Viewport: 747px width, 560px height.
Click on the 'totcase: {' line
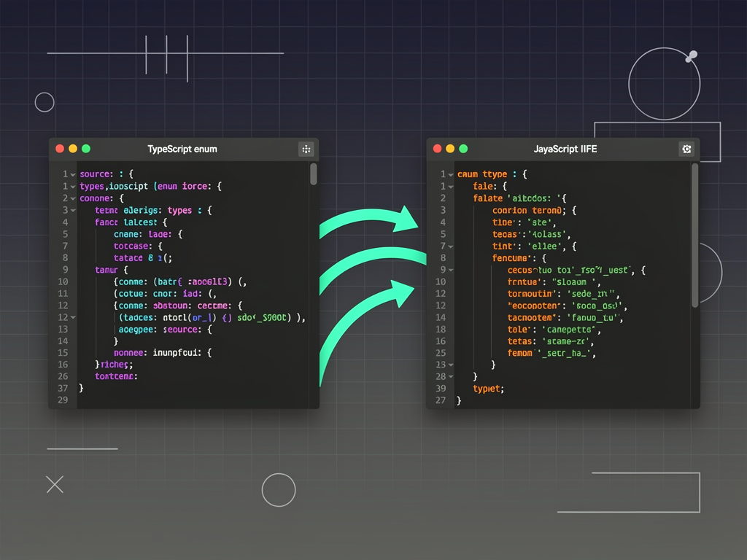click(x=138, y=246)
